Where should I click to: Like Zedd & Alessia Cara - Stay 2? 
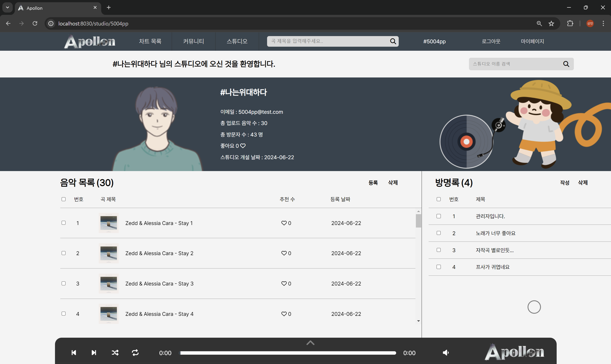(284, 253)
